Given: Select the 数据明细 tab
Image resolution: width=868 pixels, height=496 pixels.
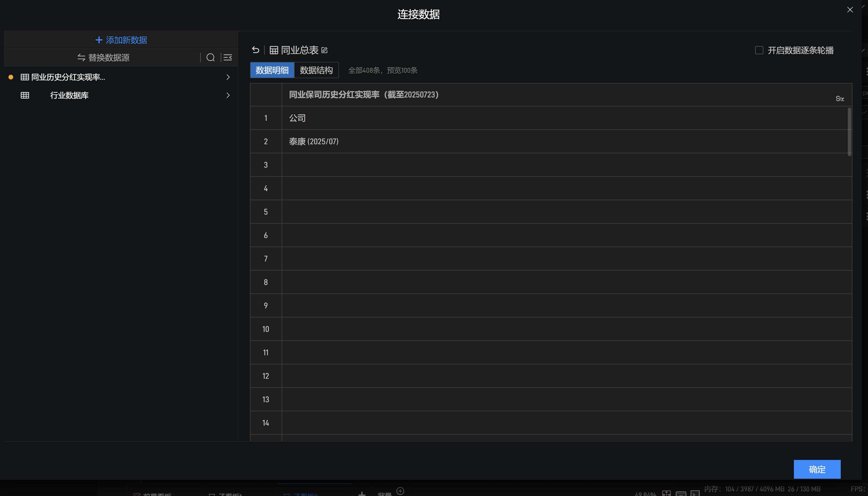Looking at the screenshot, I should pyautogui.click(x=272, y=70).
